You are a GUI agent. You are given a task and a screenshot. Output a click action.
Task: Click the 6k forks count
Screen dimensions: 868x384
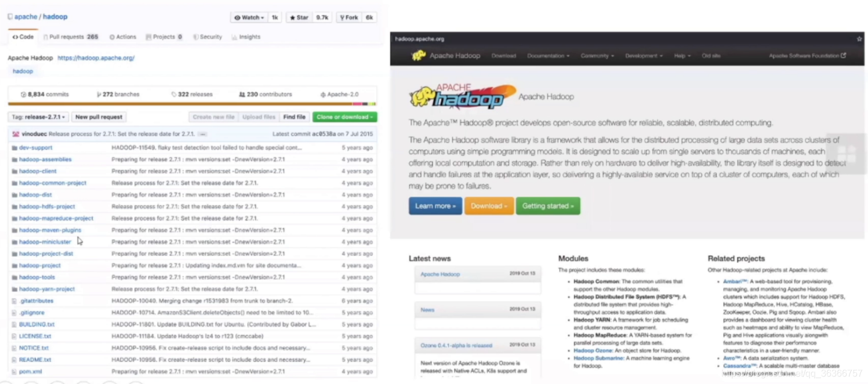(369, 17)
